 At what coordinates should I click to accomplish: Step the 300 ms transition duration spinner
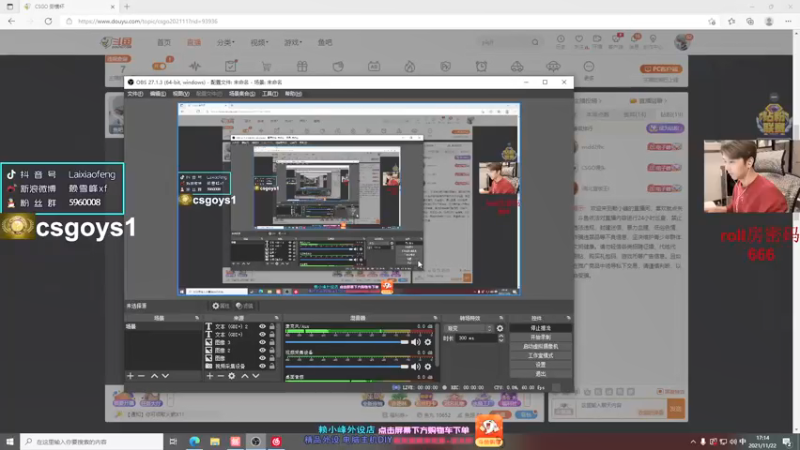[501, 338]
